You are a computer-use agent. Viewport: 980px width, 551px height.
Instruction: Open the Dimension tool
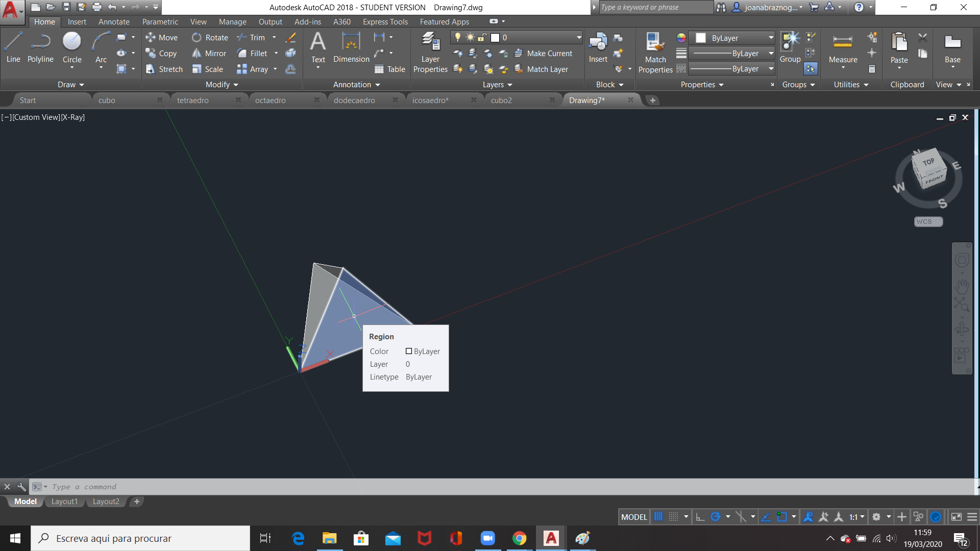coord(351,47)
